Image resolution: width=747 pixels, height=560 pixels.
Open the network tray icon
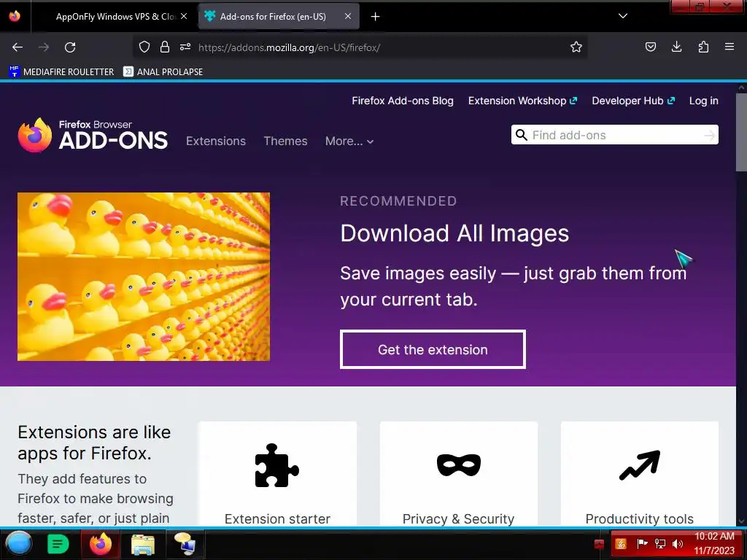click(659, 543)
